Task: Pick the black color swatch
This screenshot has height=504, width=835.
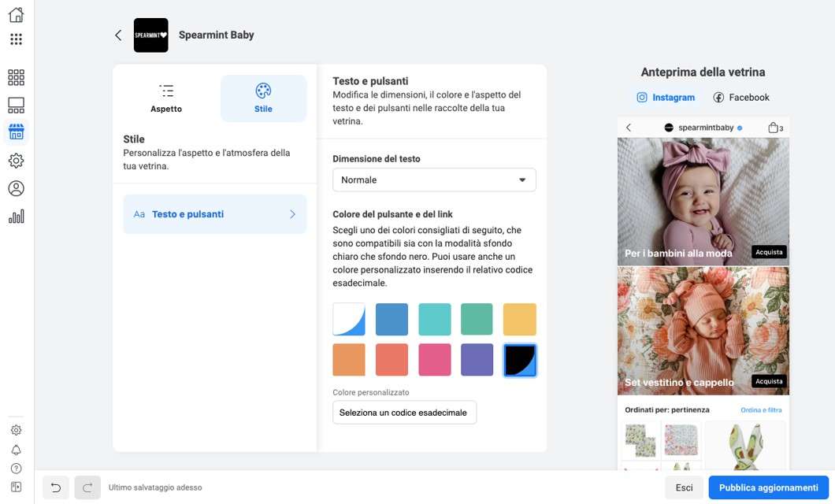Action: pos(520,360)
